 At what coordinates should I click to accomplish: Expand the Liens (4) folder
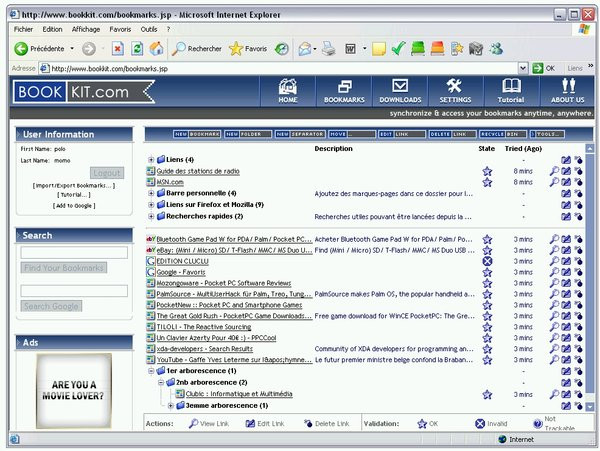(x=151, y=160)
